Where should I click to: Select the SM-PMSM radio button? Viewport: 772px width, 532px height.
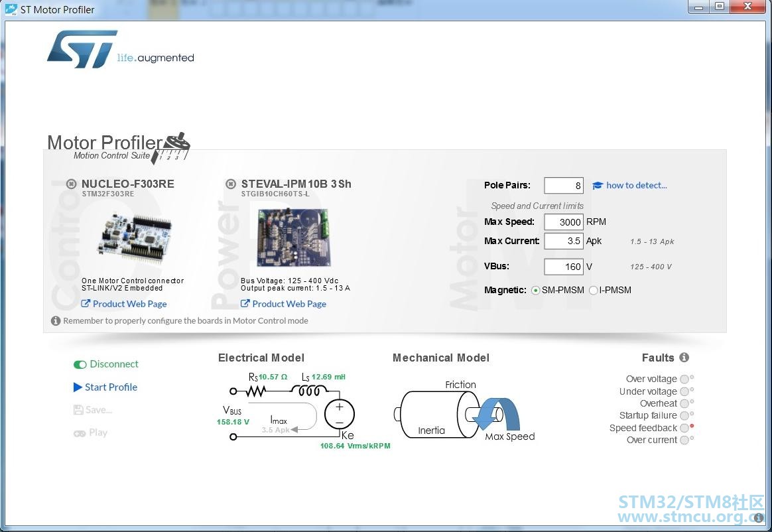coord(536,291)
